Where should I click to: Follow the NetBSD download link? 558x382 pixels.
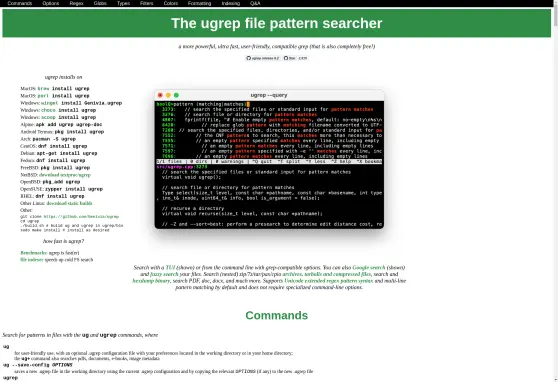point(65,175)
